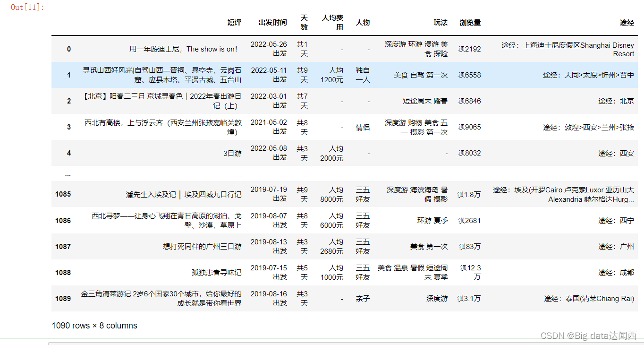Click the 浏览量 column header
644x345 pixels.
470,23
